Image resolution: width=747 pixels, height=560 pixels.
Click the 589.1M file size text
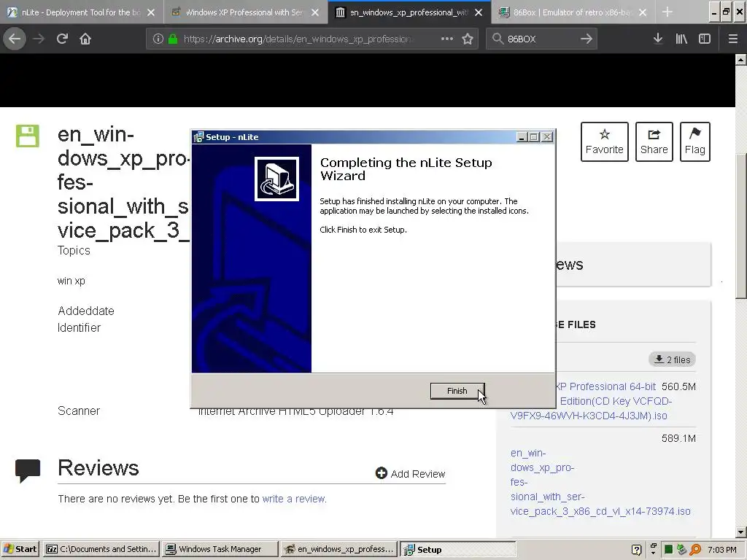click(678, 438)
